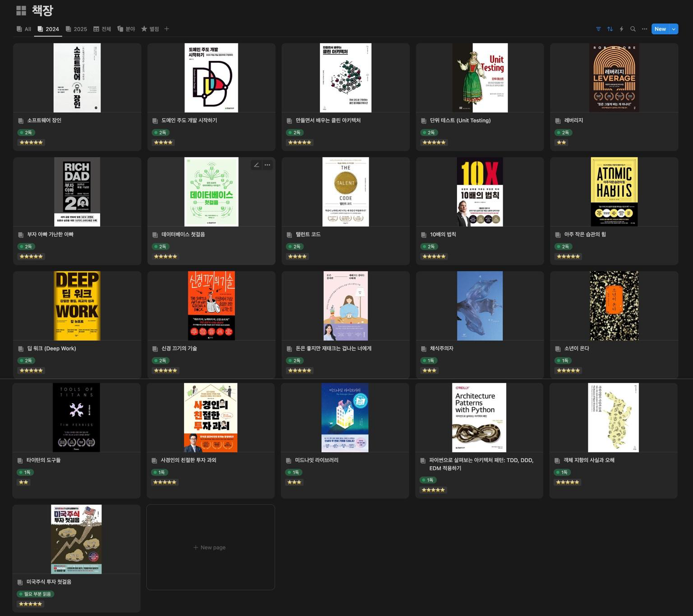Click the page icon beside 객체 지향의 사실과 오해

(x=557, y=460)
